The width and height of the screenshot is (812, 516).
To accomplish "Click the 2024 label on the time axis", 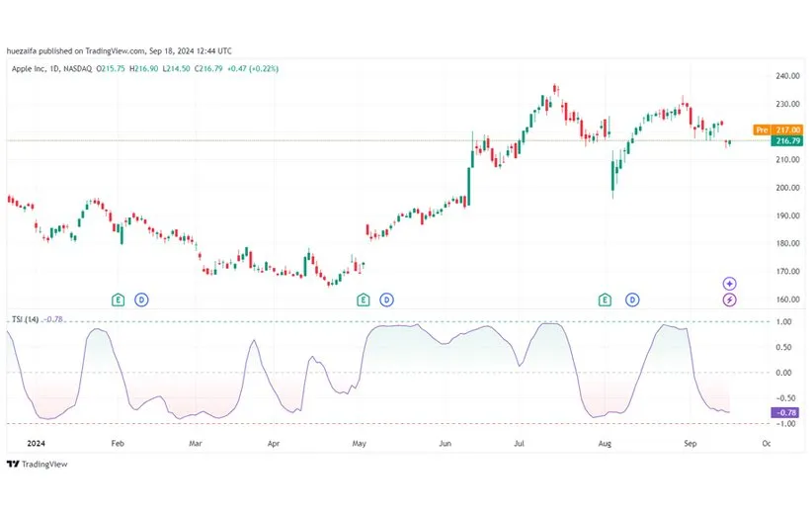I will coord(36,443).
